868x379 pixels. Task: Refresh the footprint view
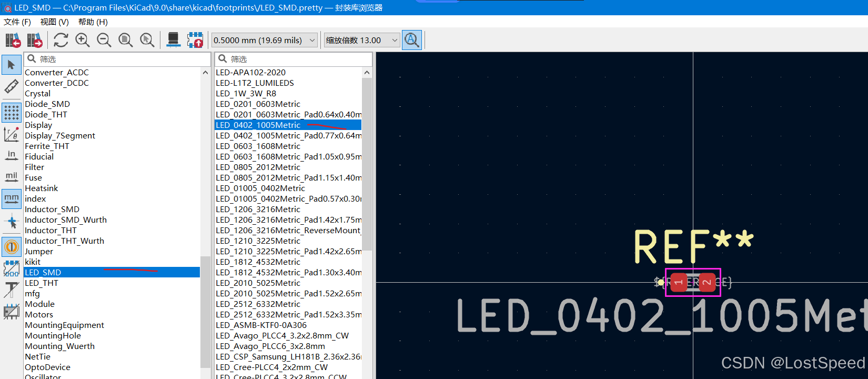click(x=61, y=40)
